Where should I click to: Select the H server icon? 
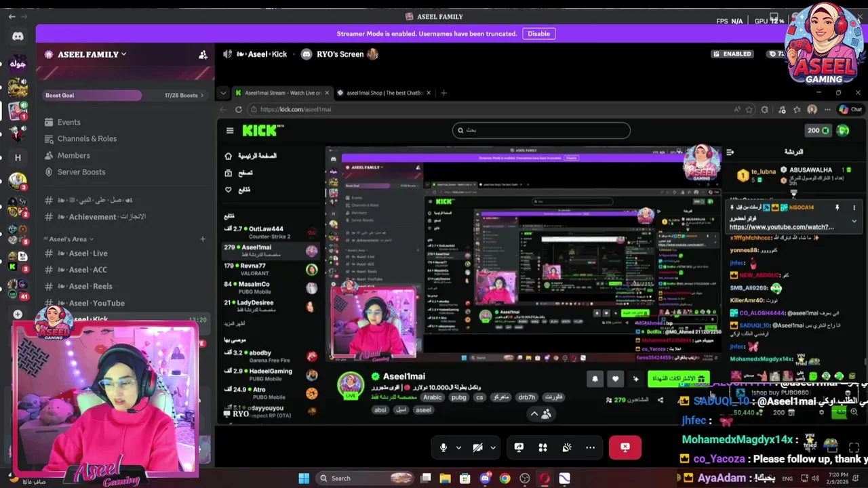pyautogui.click(x=18, y=157)
